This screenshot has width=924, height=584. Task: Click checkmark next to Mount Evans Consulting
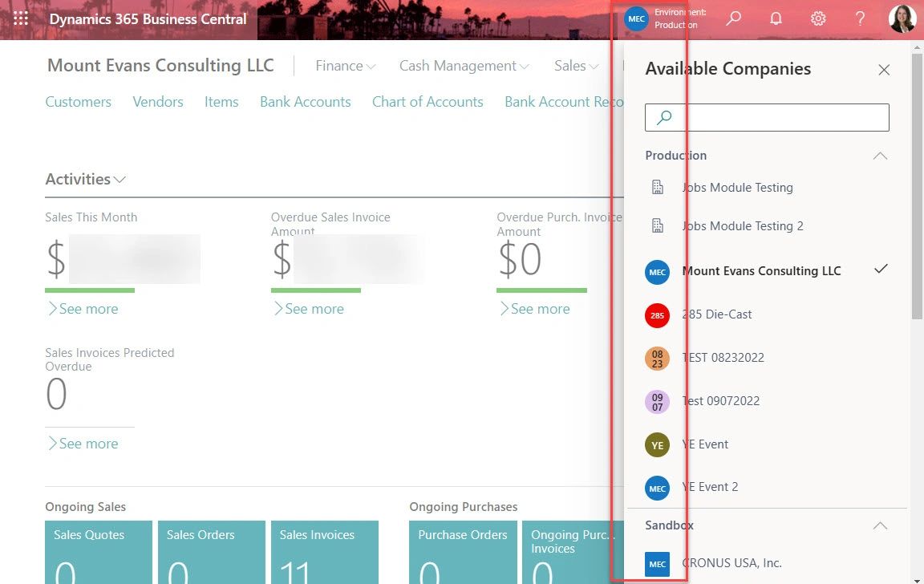[881, 270]
